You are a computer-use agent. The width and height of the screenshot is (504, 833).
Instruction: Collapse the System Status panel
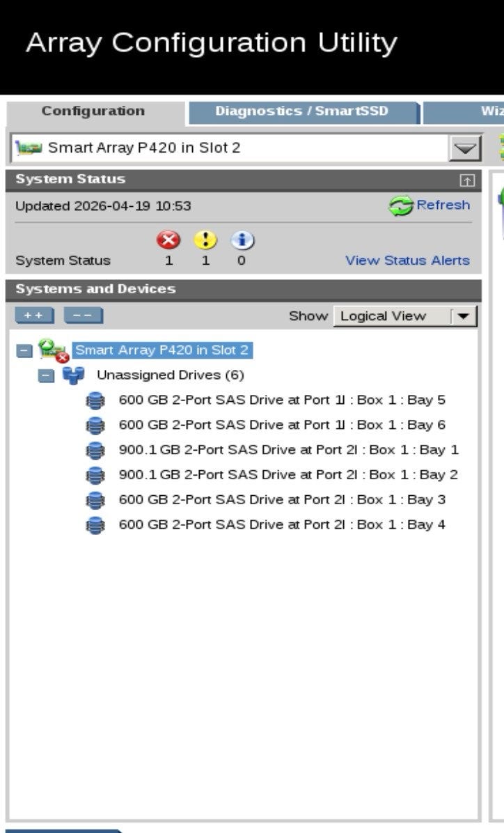[x=467, y=180]
